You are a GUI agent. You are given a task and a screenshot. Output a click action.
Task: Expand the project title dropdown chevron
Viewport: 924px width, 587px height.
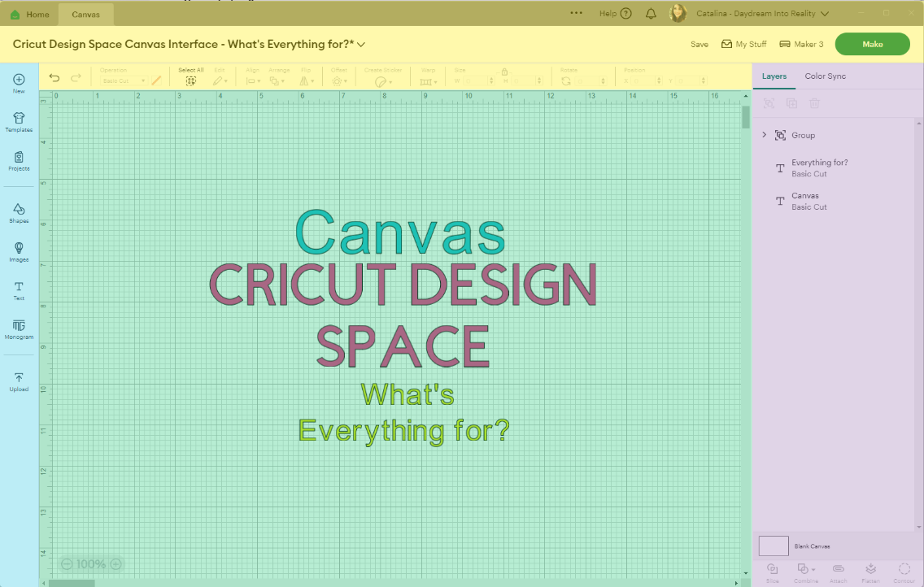pyautogui.click(x=361, y=45)
